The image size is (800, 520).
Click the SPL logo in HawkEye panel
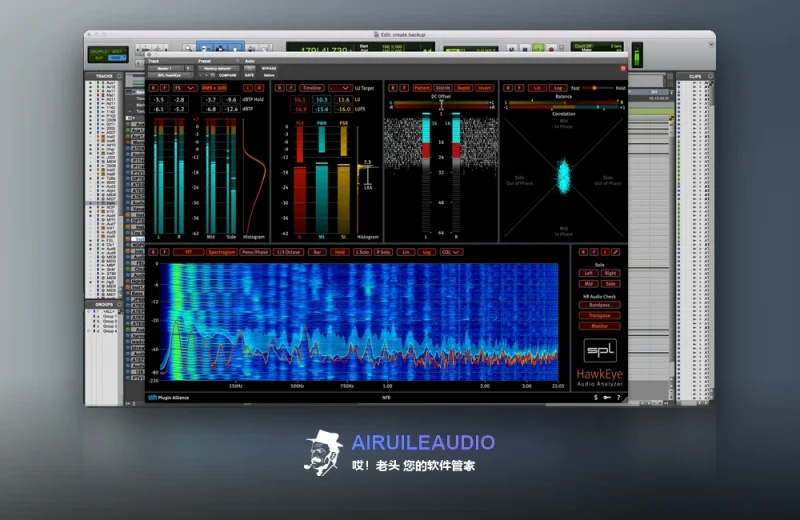(600, 350)
